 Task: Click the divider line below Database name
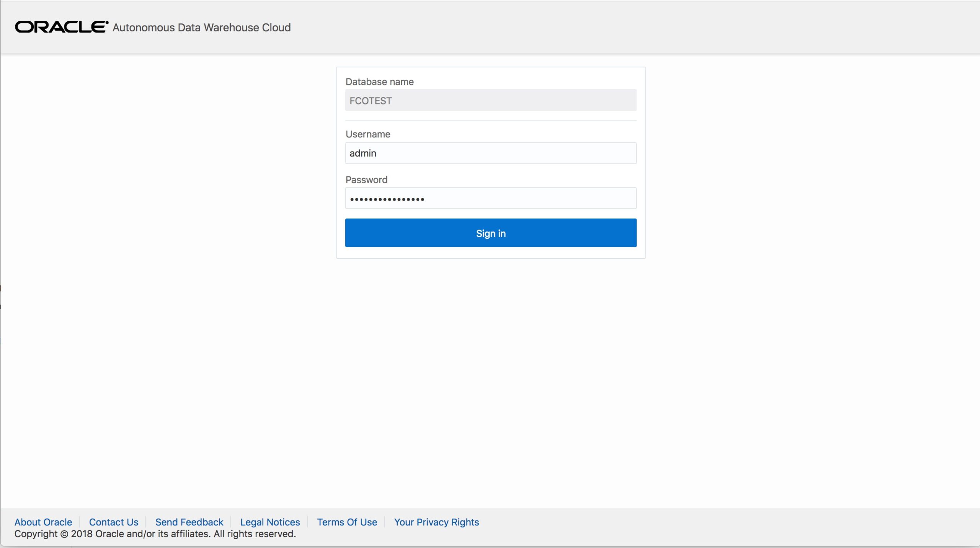pos(490,121)
